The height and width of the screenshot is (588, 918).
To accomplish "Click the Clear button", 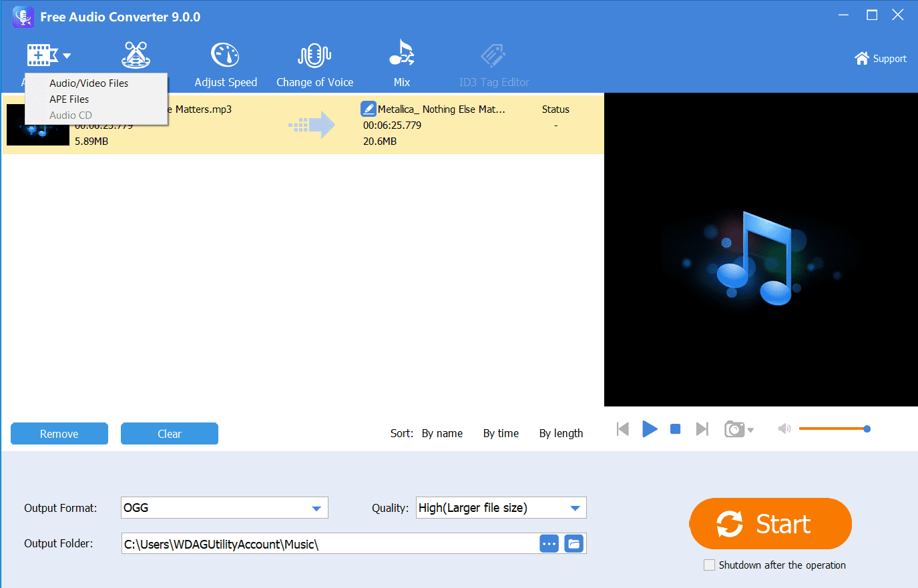I will pyautogui.click(x=170, y=433).
